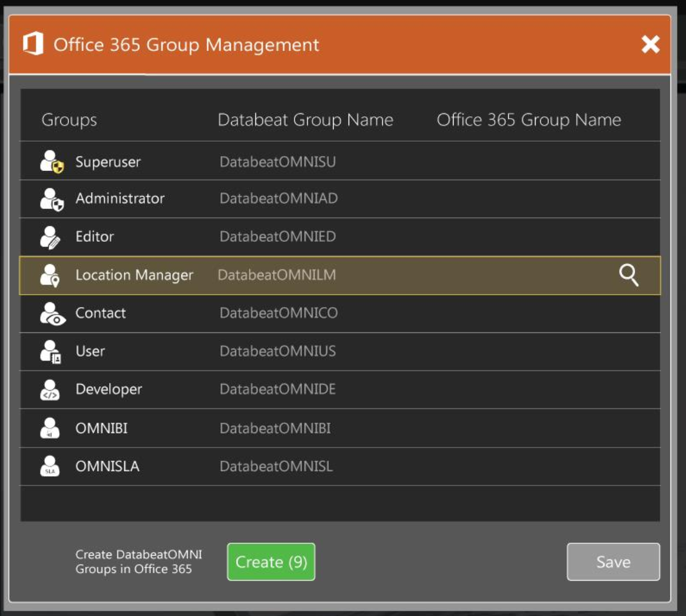686x616 pixels.
Task: Click the Developer code user icon
Action: pyautogui.click(x=50, y=390)
